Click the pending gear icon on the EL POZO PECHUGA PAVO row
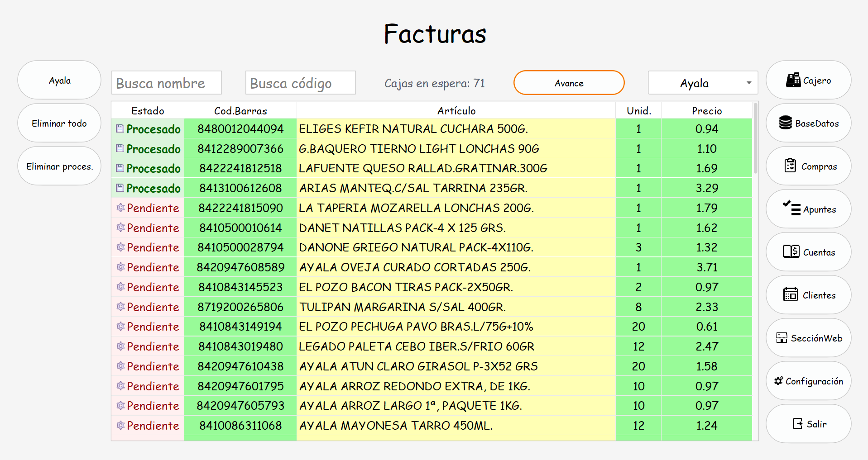Screen dimensions: 868x460 coord(120,326)
